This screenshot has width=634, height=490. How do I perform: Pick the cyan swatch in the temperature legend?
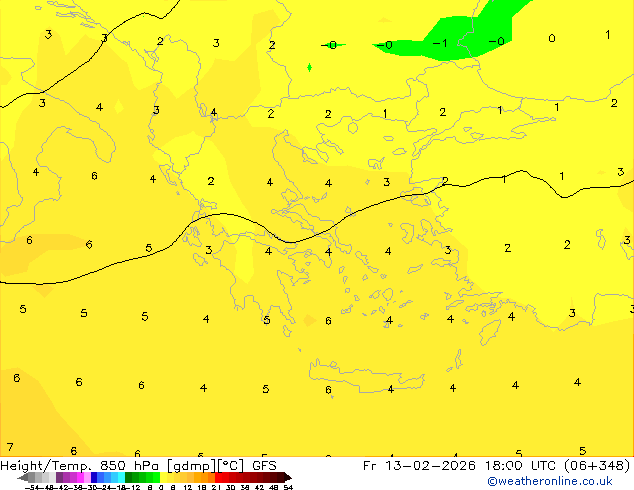pyautogui.click(x=121, y=477)
